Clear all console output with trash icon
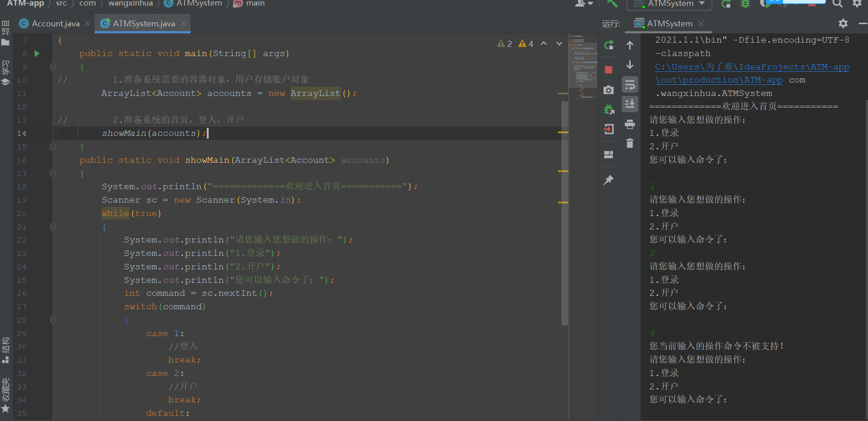Image resolution: width=868 pixels, height=421 pixels. pos(630,143)
